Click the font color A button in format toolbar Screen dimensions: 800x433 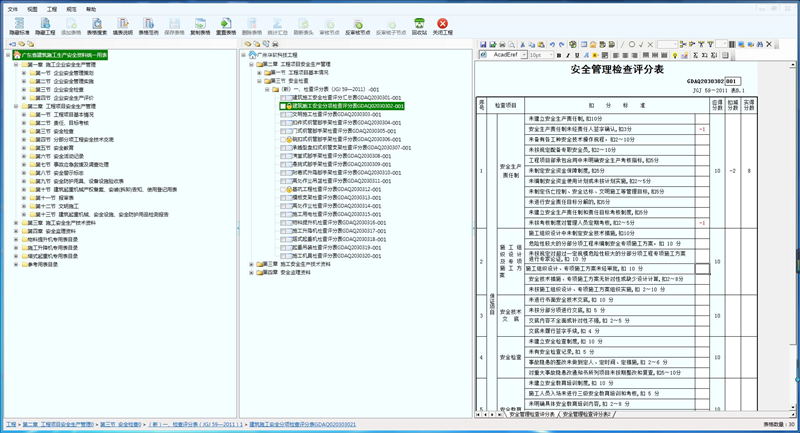586,55
